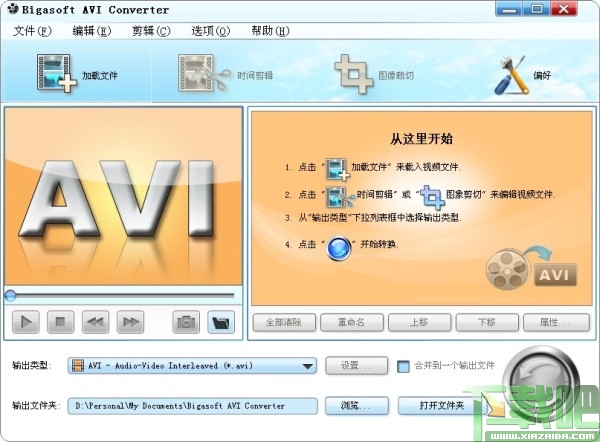The width and height of the screenshot is (600, 442).
Task: Maximize the Bigasoft AVI Converter window
Action: click(536, 9)
